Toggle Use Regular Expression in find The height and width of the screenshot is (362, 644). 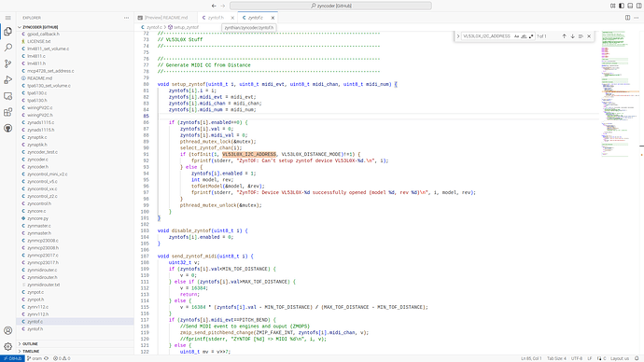click(x=531, y=36)
